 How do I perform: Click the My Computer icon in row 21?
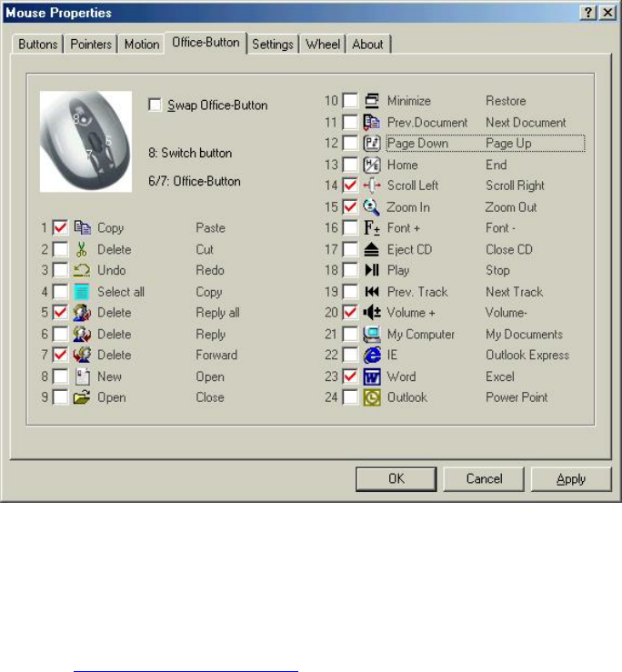pyautogui.click(x=372, y=334)
